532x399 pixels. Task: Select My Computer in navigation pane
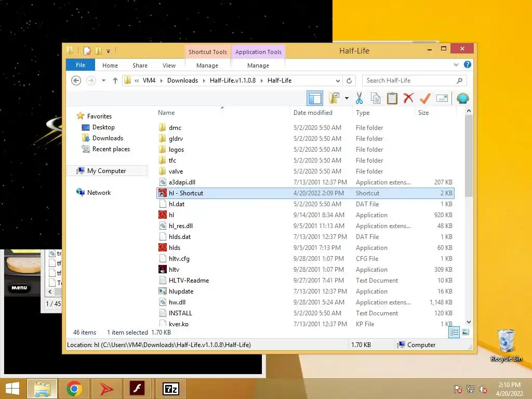tap(106, 170)
